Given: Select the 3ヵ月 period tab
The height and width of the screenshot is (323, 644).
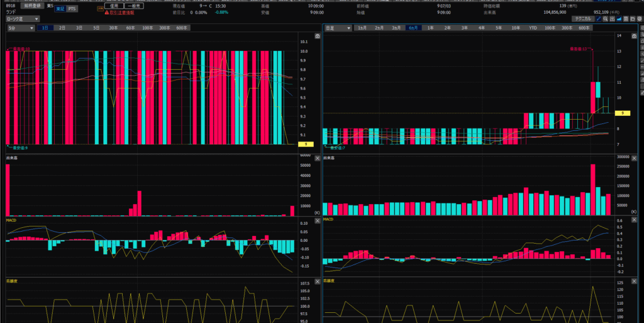Looking at the screenshot, I should pyautogui.click(x=396, y=28).
